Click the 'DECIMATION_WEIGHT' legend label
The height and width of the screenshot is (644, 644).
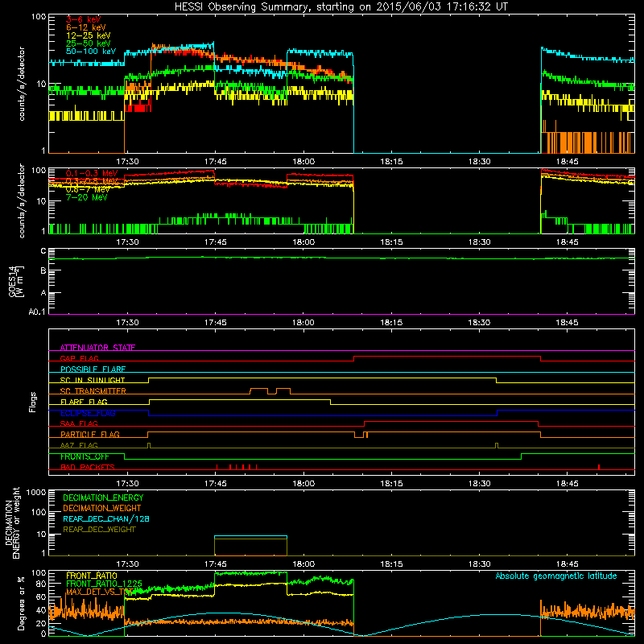point(102,508)
